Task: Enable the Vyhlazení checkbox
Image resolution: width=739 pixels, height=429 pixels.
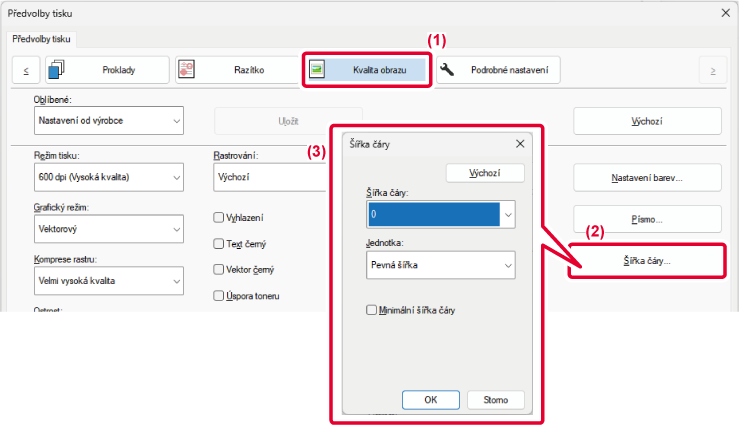Action: click(x=219, y=217)
